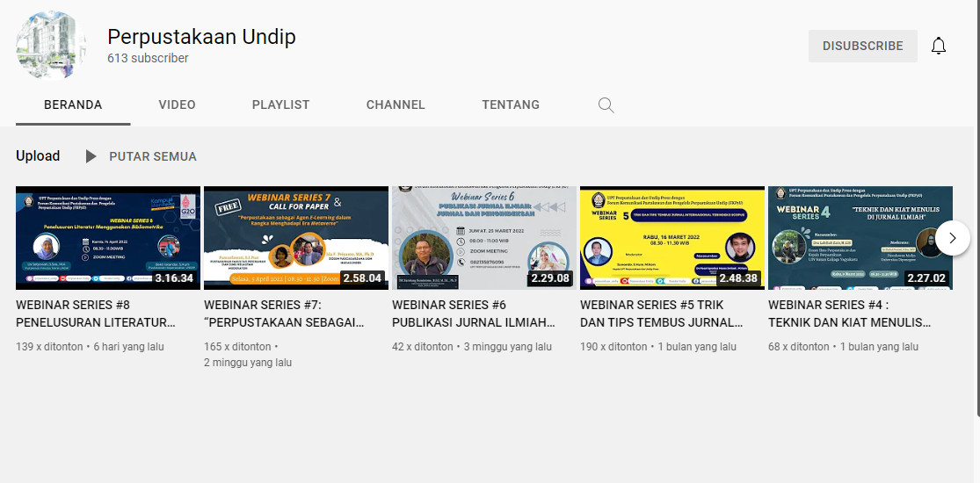Open title WEBINAR SERIES #6 PUBLIKASI JURNAL ILMIAH
The width and height of the screenshot is (980, 483).
474,314
